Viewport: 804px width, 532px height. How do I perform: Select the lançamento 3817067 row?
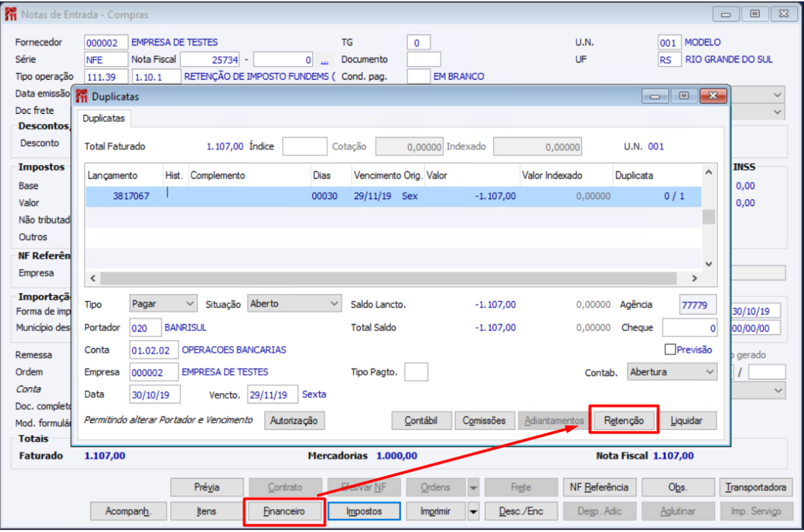click(393, 196)
